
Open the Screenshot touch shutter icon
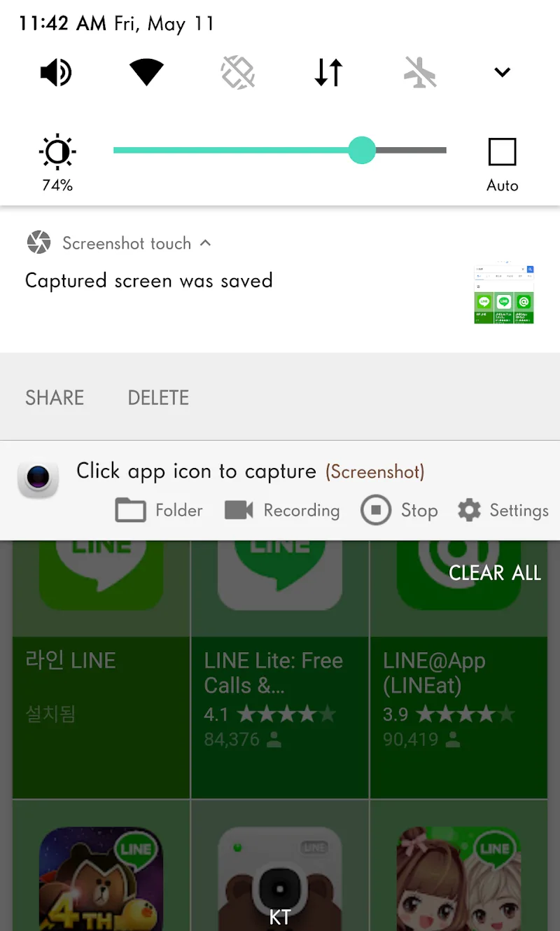coord(38,242)
